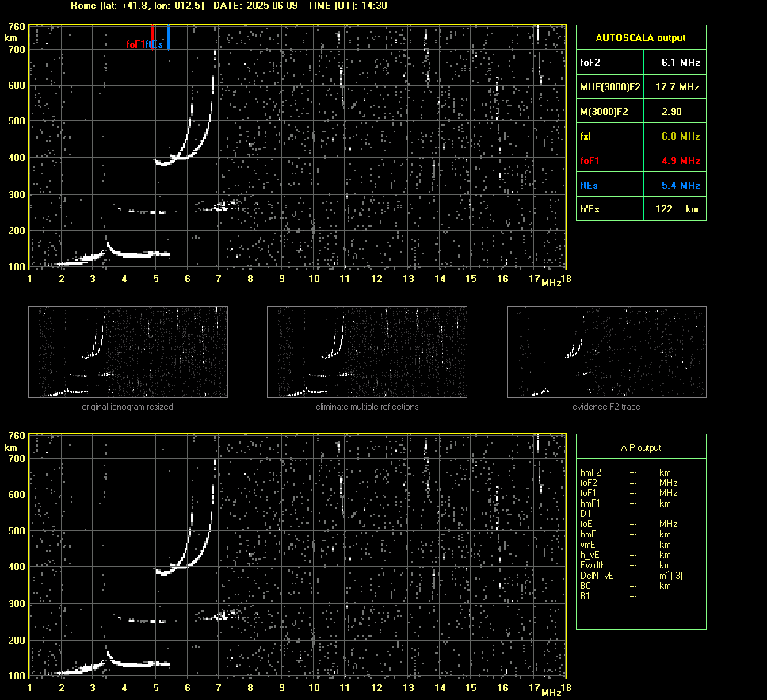Select the 2.90 value
Viewport: 767px width, 700px height.
click(672, 112)
